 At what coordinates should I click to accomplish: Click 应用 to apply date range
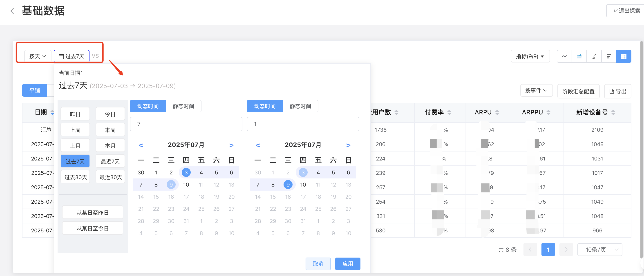tap(347, 264)
